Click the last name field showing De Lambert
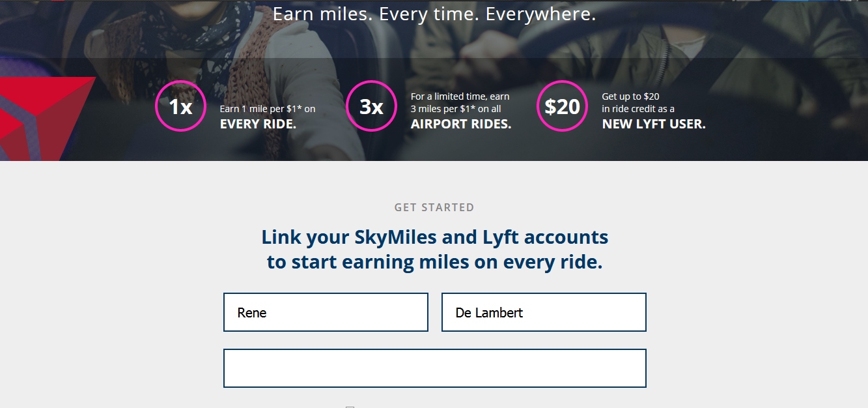Screen dimensions: 868x408 pos(544,312)
